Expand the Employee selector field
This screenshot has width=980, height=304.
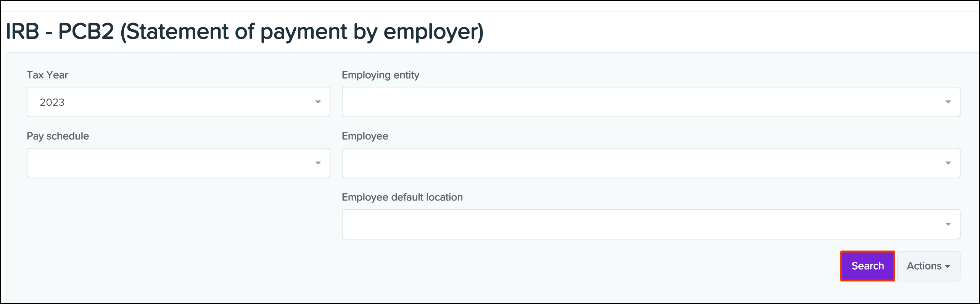650,163
